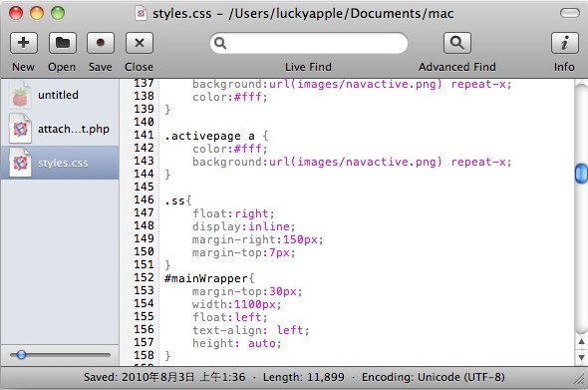Click the Close label in the toolbar
Screen dimensions: 588x390
click(x=140, y=67)
